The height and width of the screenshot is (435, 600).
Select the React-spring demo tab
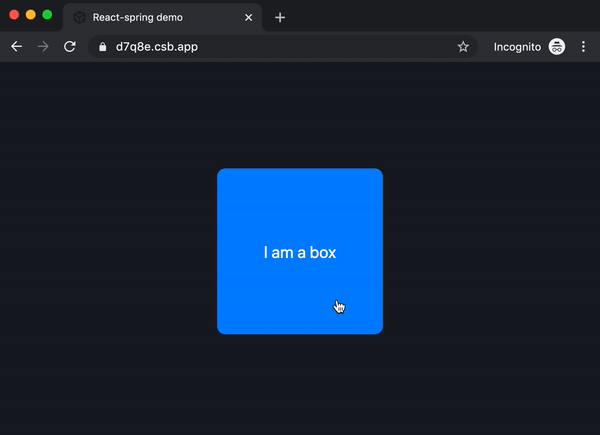click(162, 18)
